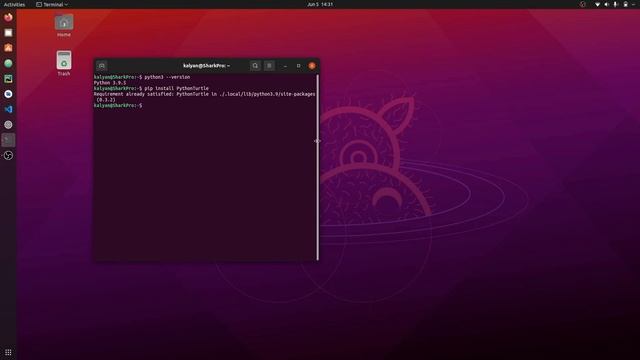Maximize the Terminal window
Image resolution: width=640 pixels, height=360 pixels.
tap(298, 66)
